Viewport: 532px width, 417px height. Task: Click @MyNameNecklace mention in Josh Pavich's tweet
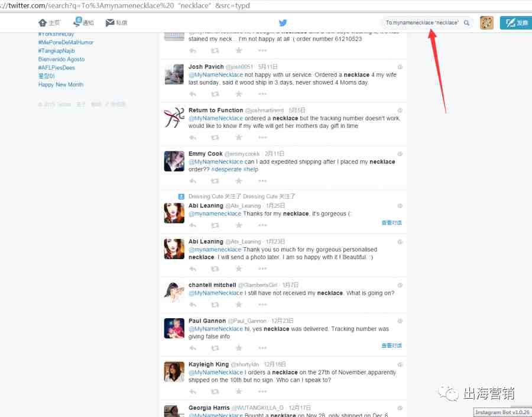216,75
